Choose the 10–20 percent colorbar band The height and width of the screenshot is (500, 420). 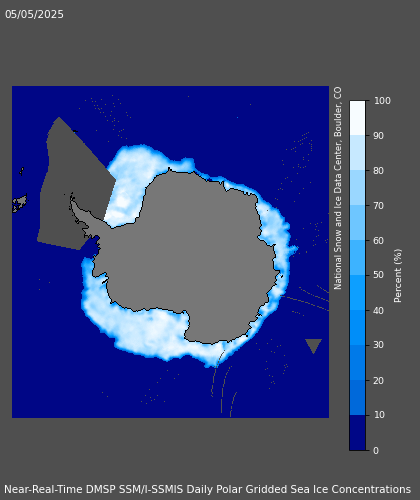coord(357,397)
